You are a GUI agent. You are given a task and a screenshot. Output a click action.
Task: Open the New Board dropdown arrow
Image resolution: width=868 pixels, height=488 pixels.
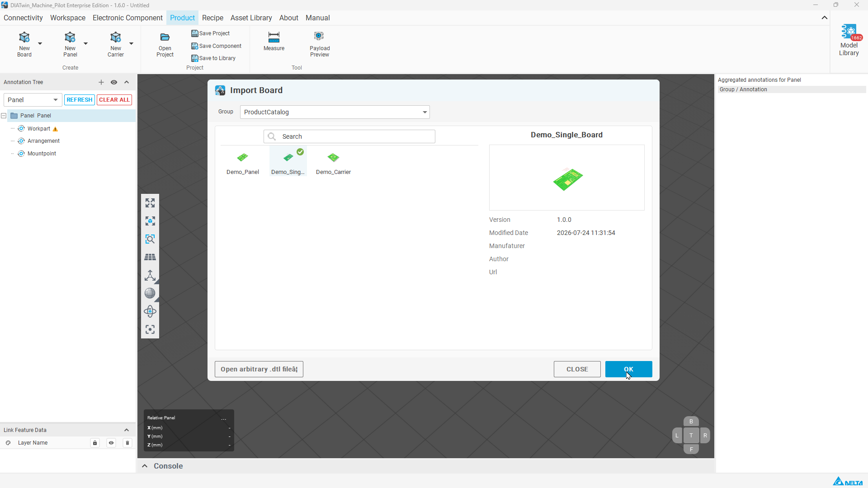[x=40, y=43]
